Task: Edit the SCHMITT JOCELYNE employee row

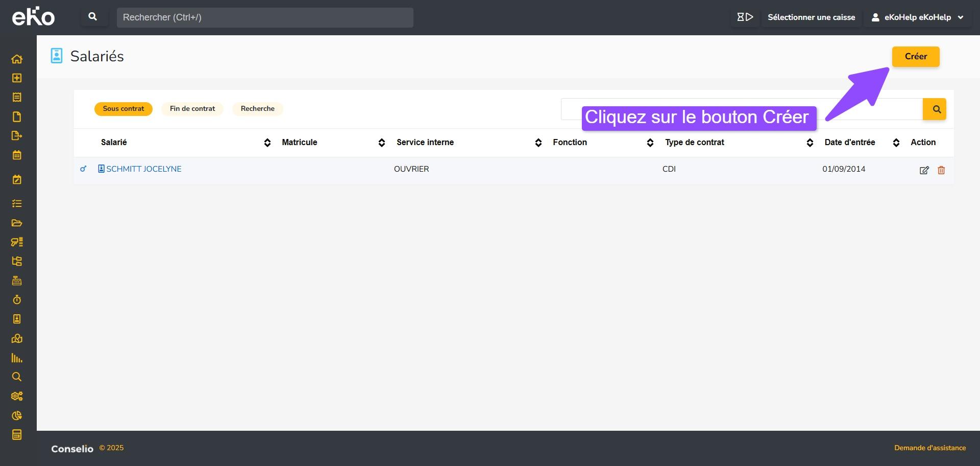Action: tap(924, 170)
